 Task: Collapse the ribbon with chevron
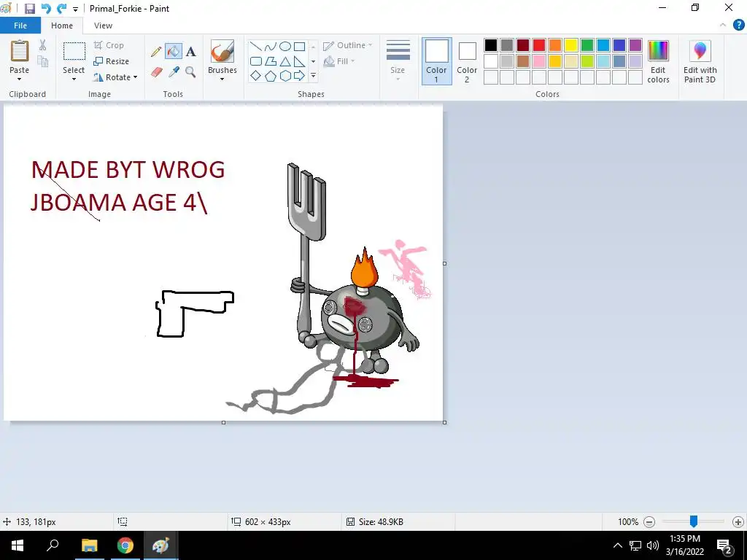pos(723,26)
